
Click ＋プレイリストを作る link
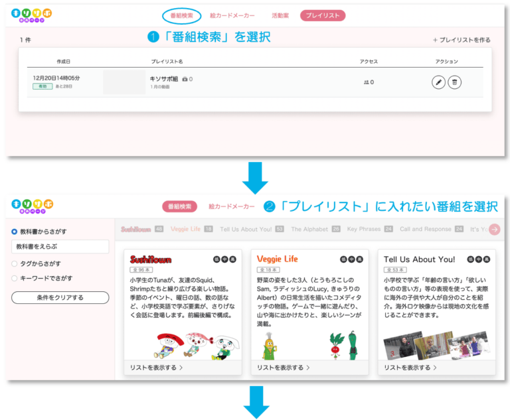click(x=462, y=40)
